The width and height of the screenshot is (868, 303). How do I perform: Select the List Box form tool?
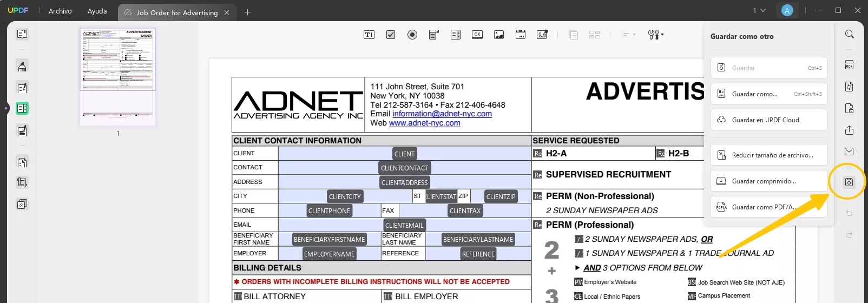coord(456,35)
